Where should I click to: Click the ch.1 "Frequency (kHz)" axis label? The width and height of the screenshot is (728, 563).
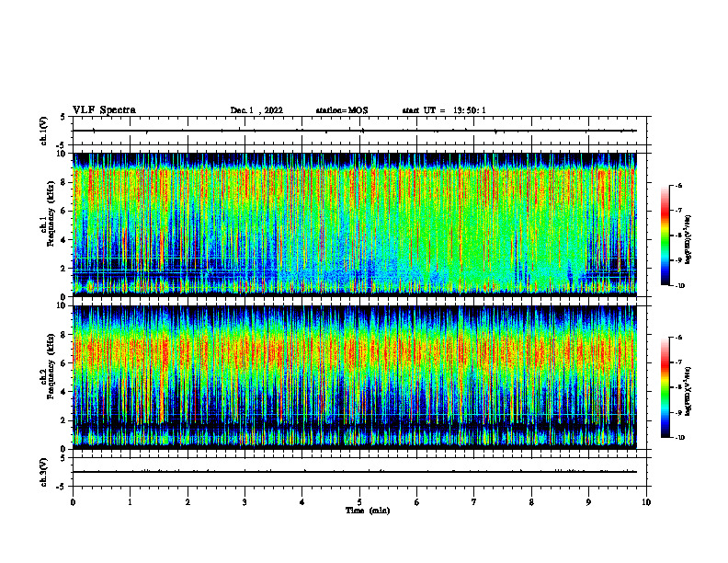click(51, 213)
